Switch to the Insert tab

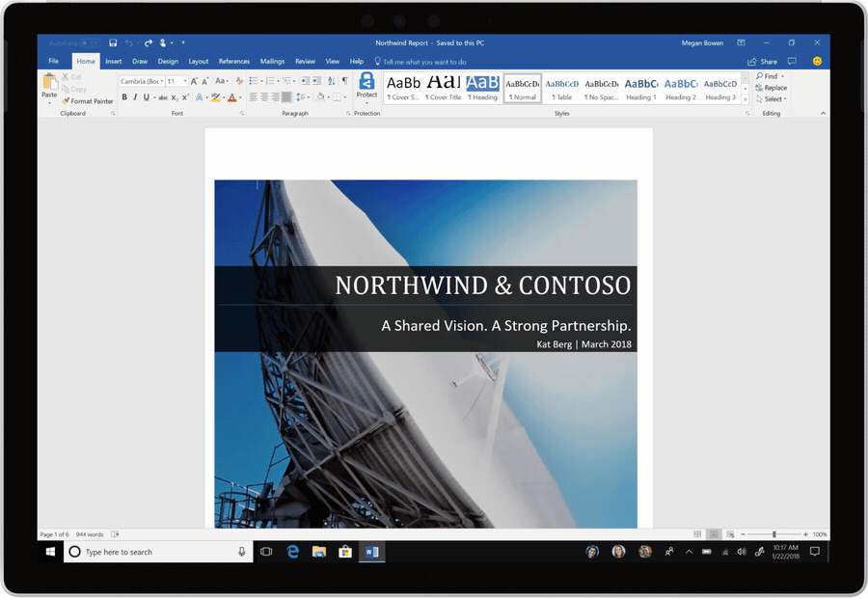pyautogui.click(x=114, y=62)
